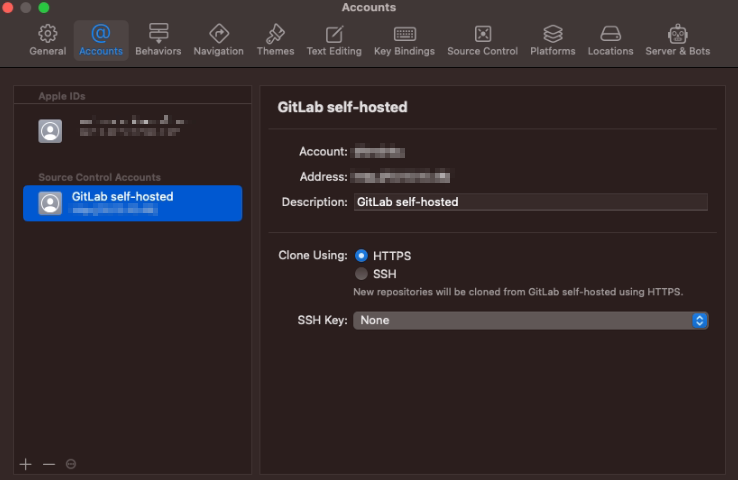Click the Apple IDs section header
Image resolution: width=738 pixels, height=480 pixels.
[62, 96]
